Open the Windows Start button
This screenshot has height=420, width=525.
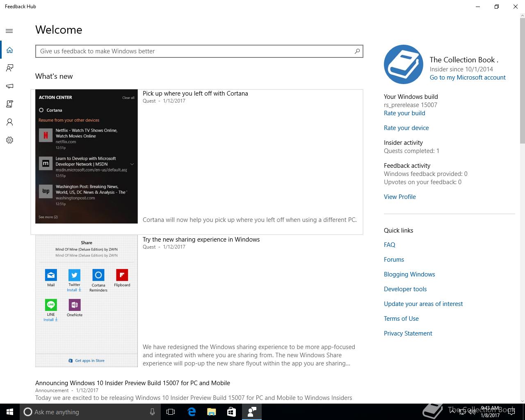[10, 412]
